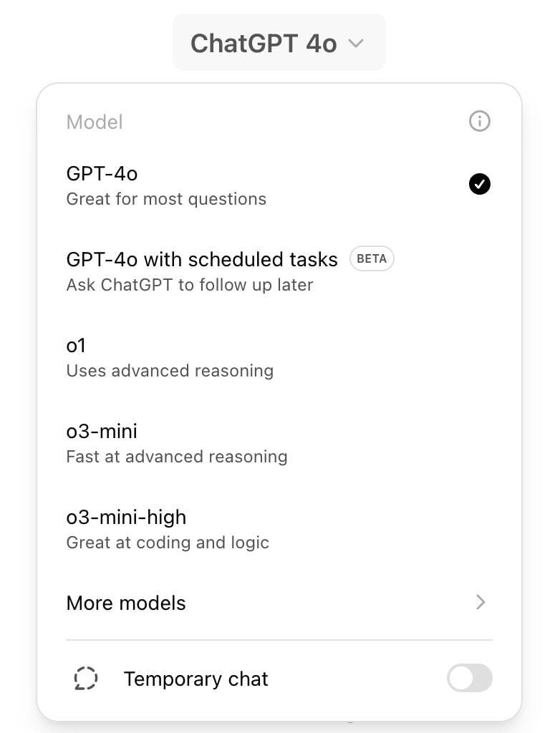Viewport: 560px width, 733px height.
Task: Click the checkmark icon next to GPT-4o
Action: click(x=479, y=184)
